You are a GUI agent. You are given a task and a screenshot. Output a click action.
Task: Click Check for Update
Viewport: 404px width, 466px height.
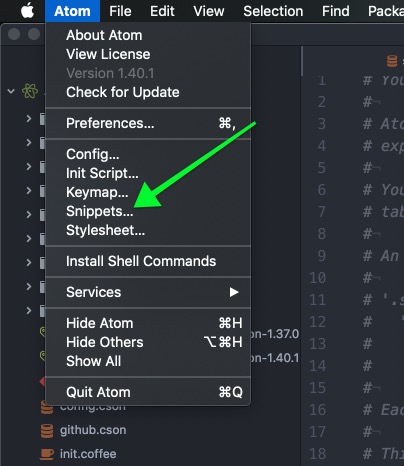coord(123,92)
